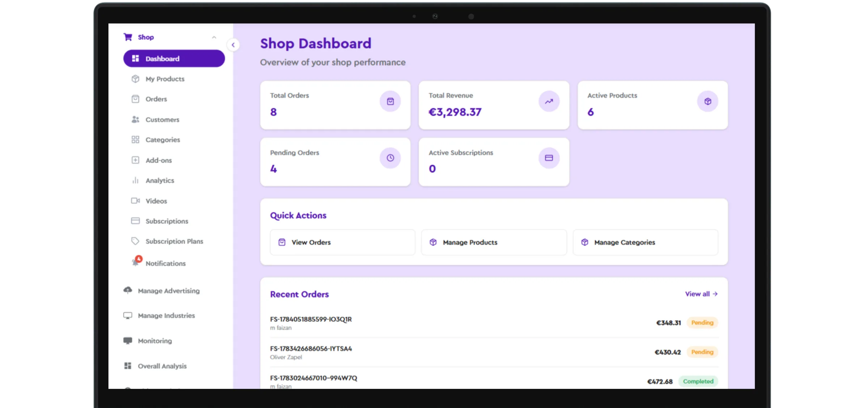Click the View Orders quick action
Screen dimensions: 868x408
[342, 242]
